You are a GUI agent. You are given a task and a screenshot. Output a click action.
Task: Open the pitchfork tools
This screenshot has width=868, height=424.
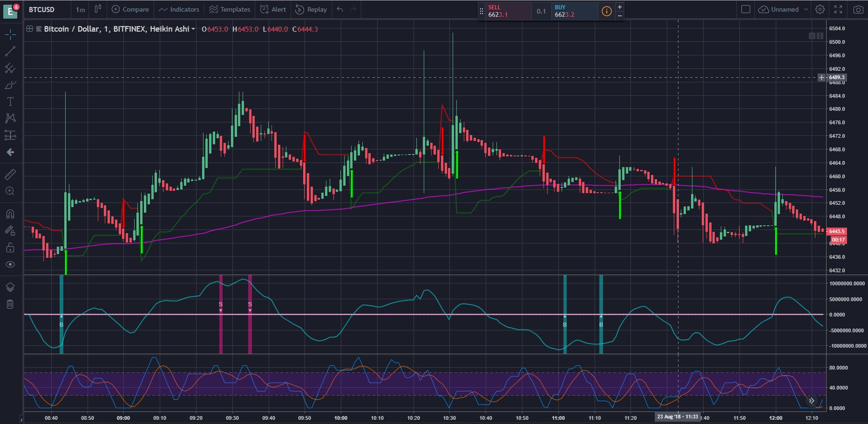10,68
